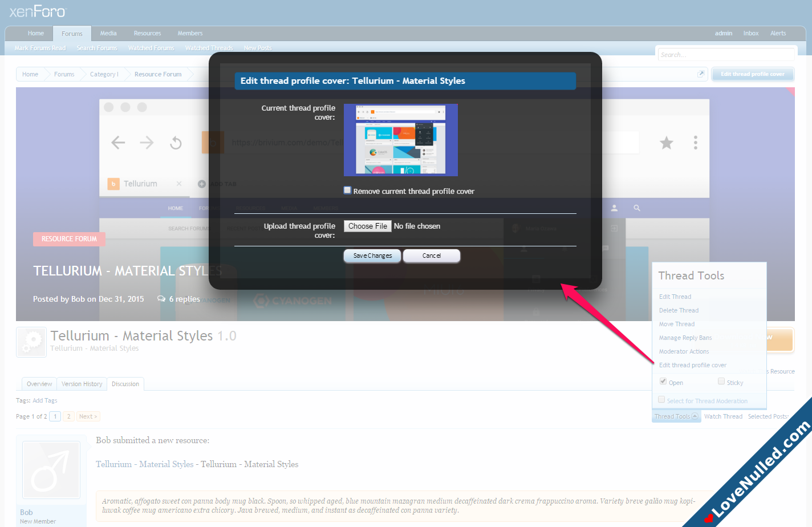Check Remove current thread profile cover
Viewport: 812px width, 527px height.
(347, 190)
